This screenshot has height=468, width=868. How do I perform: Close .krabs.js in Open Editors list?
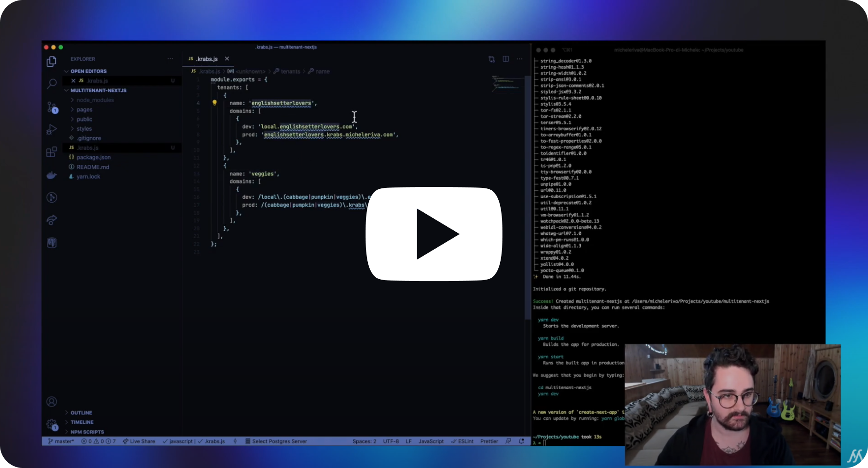(73, 81)
